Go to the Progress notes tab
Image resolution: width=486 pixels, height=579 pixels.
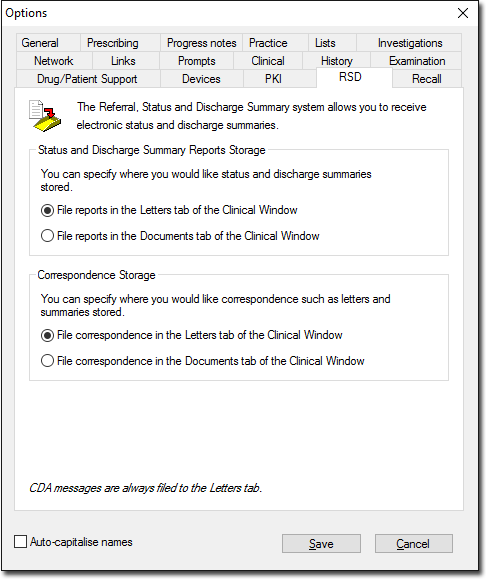[x=202, y=43]
